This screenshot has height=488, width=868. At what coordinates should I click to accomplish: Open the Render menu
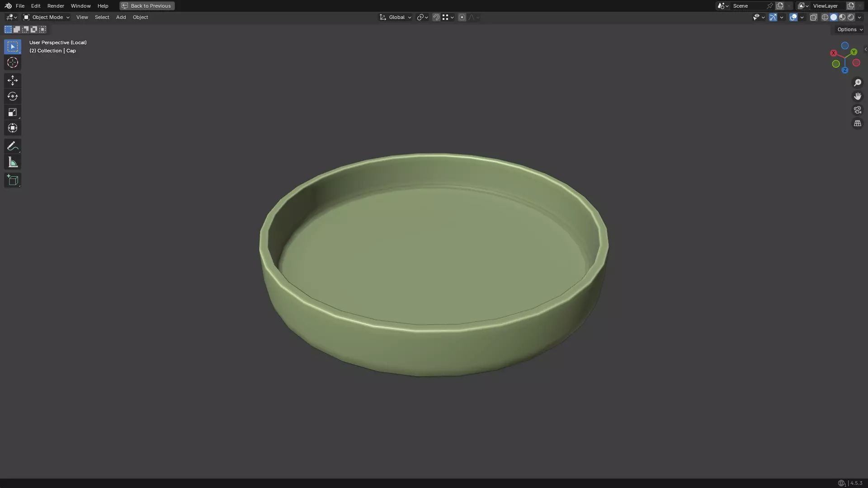[56, 6]
